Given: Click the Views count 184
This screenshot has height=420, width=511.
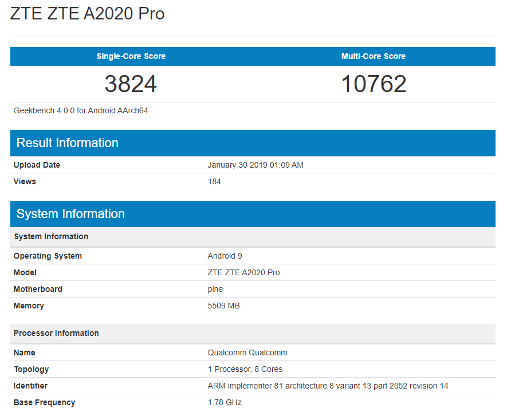Looking at the screenshot, I should pos(214,181).
